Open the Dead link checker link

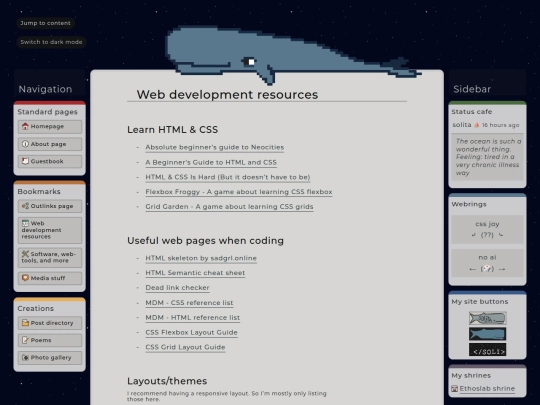177,288
